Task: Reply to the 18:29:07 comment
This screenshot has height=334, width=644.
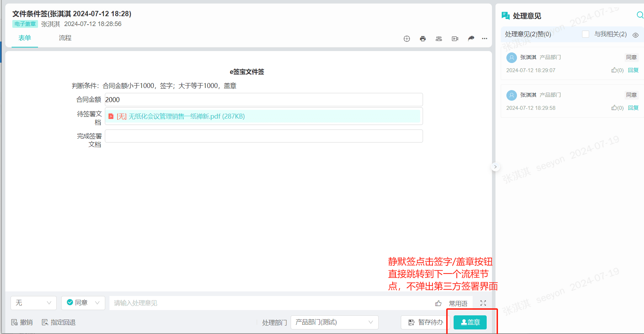Action: click(x=633, y=70)
